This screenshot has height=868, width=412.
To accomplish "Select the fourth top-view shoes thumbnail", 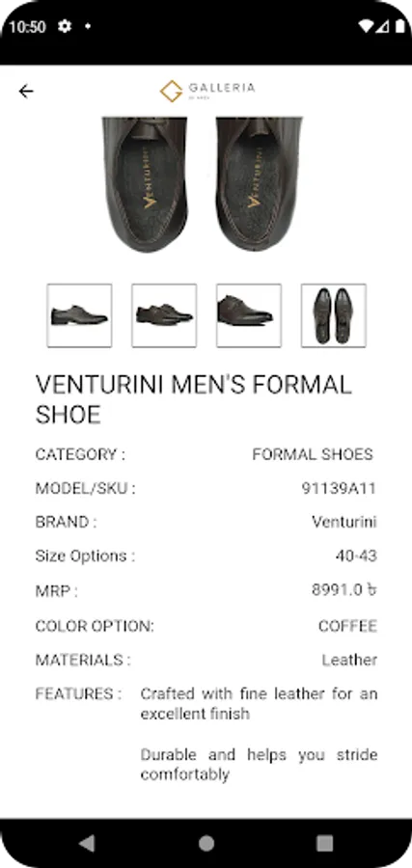I will coord(334,315).
